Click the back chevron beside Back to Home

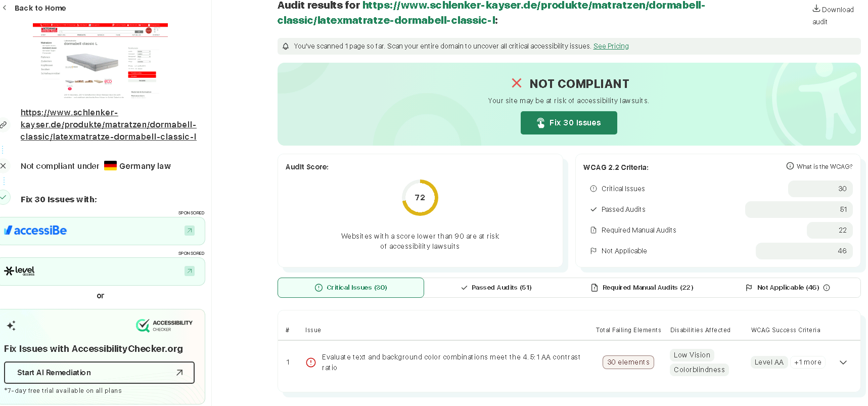pos(5,8)
